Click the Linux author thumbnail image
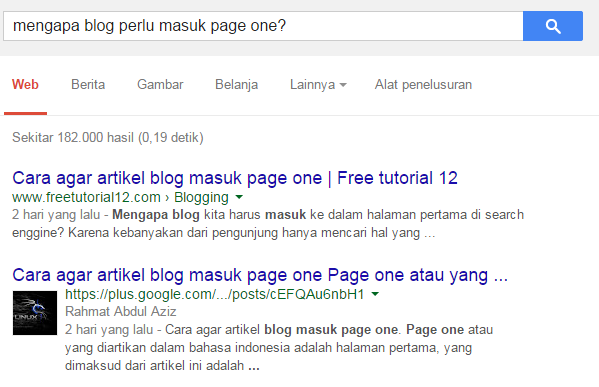This screenshot has width=599, height=387. pyautogui.click(x=35, y=313)
